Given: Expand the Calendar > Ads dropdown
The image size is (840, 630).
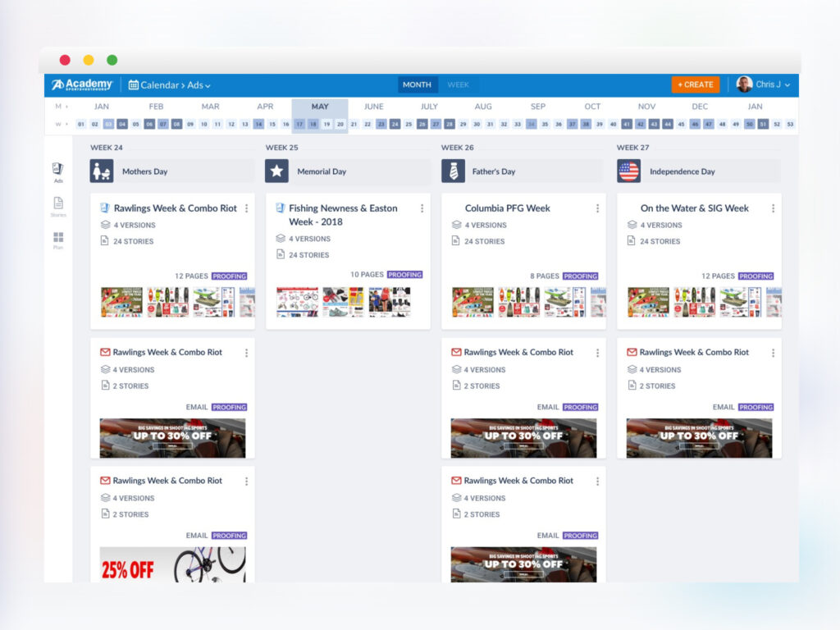Looking at the screenshot, I should [x=208, y=85].
